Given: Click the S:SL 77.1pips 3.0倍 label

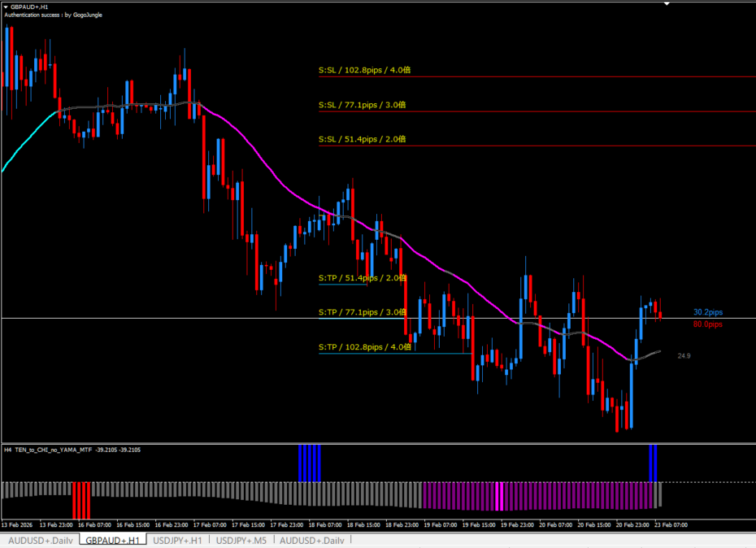Looking at the screenshot, I should (x=362, y=105).
